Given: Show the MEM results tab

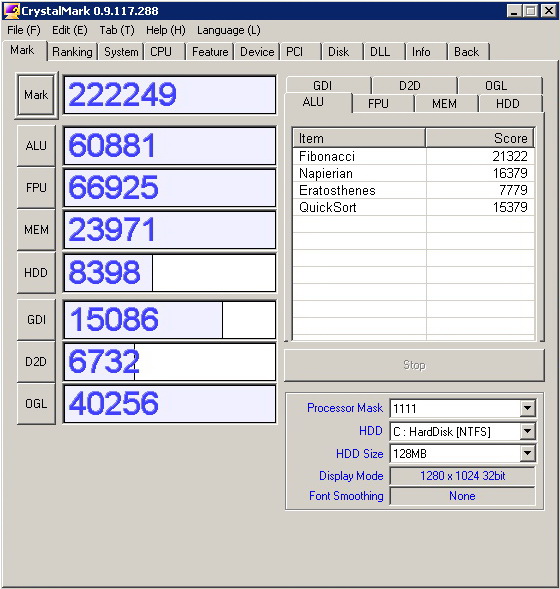Looking at the screenshot, I should tap(447, 103).
